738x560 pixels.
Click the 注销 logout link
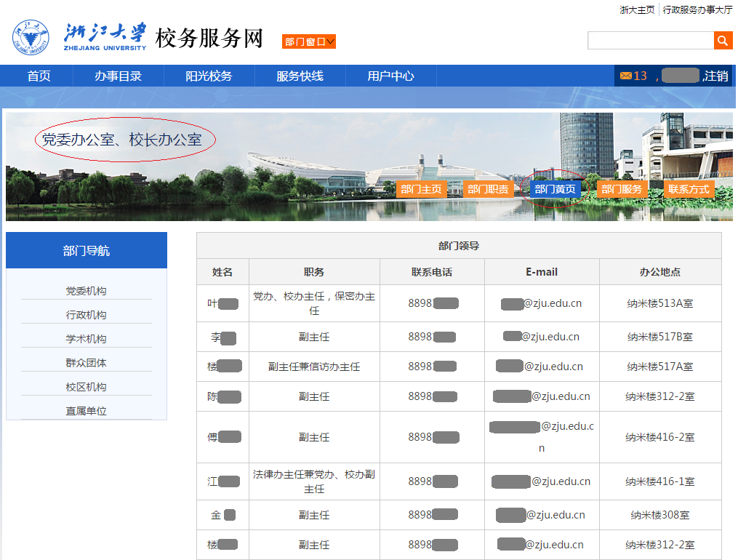tap(716, 76)
